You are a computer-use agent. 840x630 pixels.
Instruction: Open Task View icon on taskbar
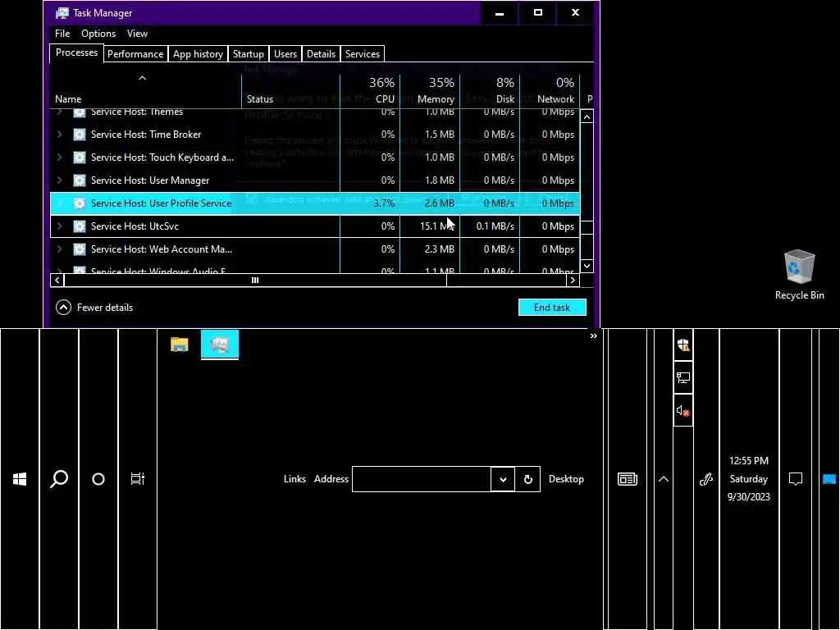tap(138, 479)
